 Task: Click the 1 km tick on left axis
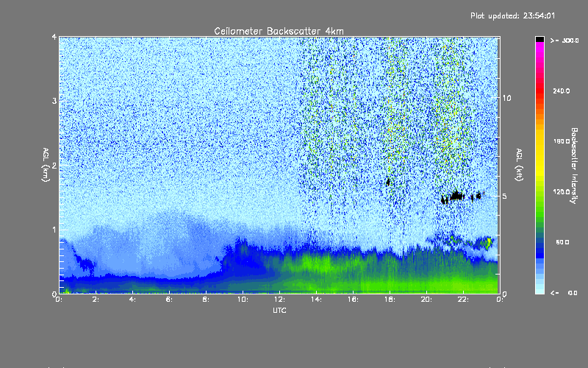(x=54, y=230)
